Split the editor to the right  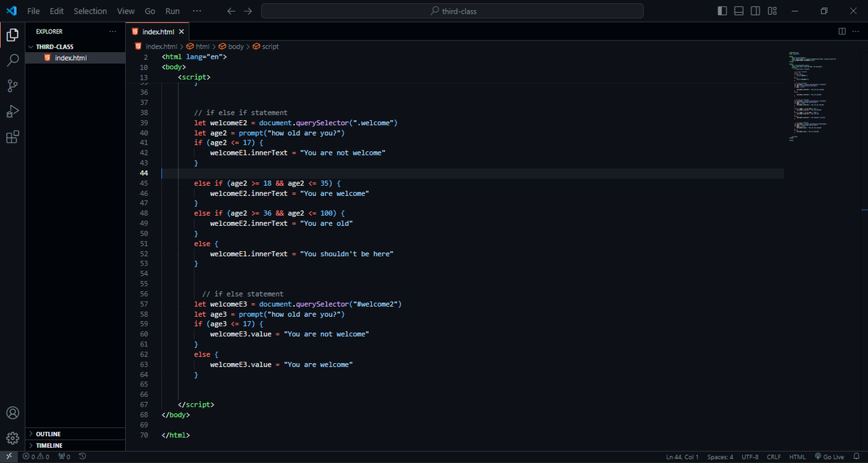coord(842,32)
